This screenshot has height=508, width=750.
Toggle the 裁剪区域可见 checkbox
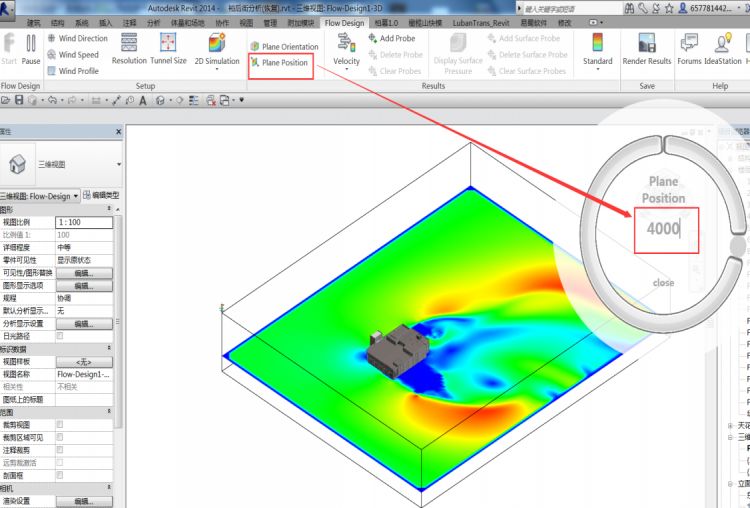[x=60, y=437]
